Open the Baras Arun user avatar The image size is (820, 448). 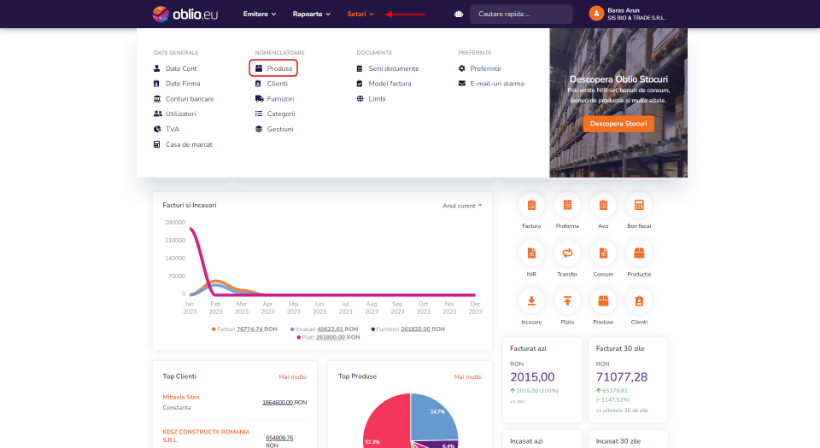point(596,14)
